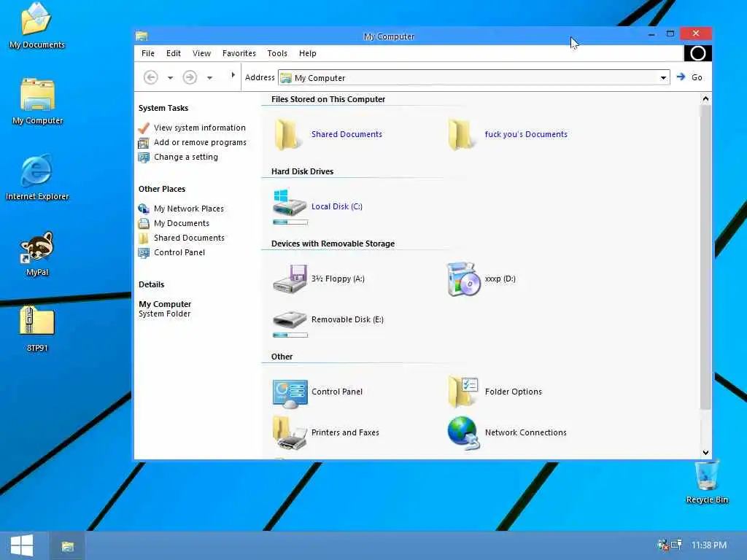The height and width of the screenshot is (560, 747).
Task: Click the circular throbber logo icon
Action: 698,53
